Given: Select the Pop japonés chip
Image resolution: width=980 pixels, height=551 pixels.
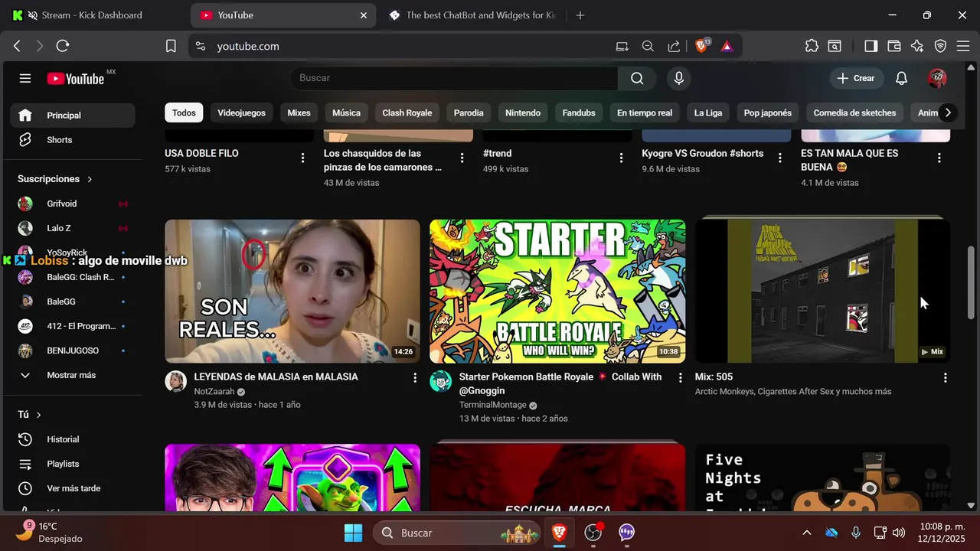Looking at the screenshot, I should [x=767, y=112].
